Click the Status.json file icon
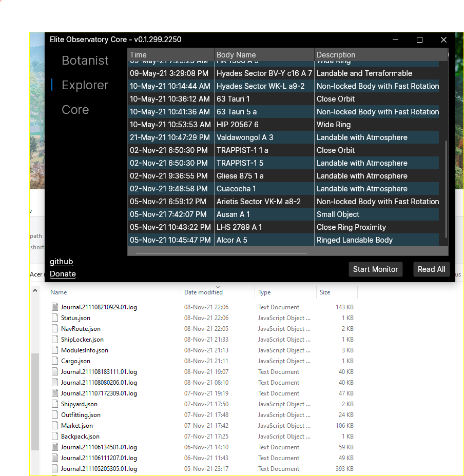This screenshot has height=476, width=464. (55, 318)
